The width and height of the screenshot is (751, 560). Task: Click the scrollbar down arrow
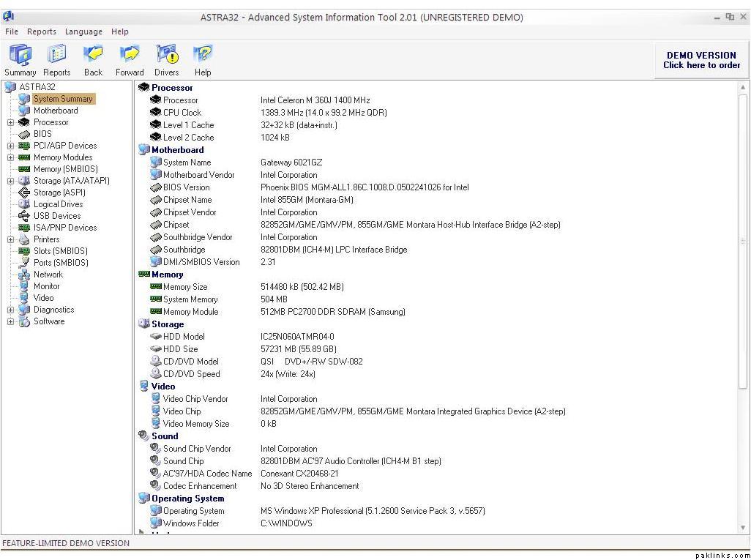pyautogui.click(x=744, y=527)
